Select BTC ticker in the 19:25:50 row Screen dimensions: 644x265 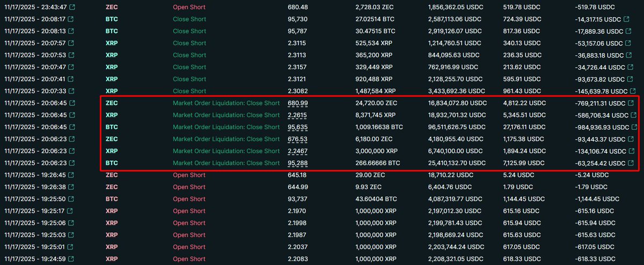point(112,199)
